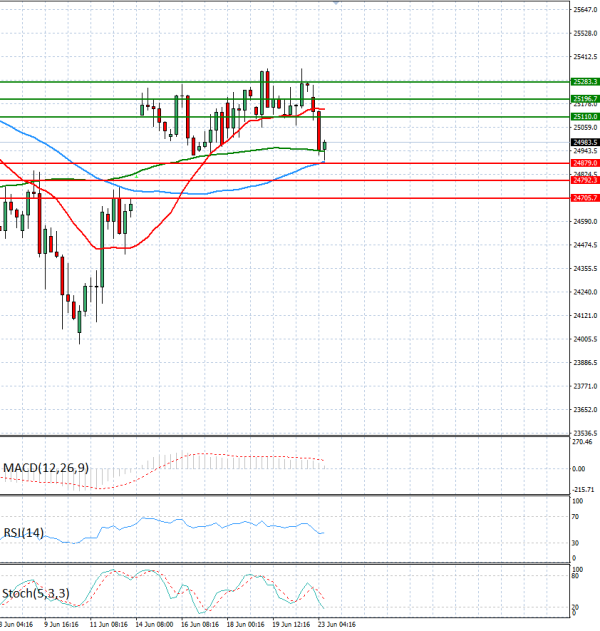Click the RSI scale value 70

[575, 517]
